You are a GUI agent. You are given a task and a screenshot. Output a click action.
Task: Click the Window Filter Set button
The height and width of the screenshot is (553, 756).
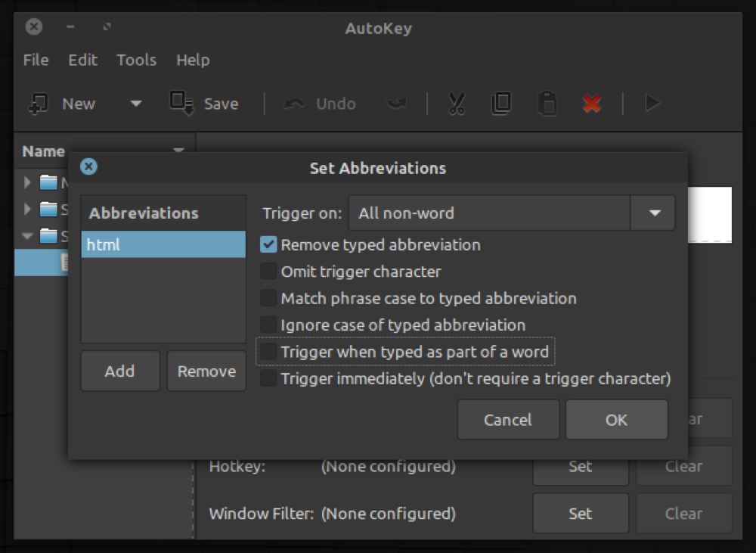tap(581, 513)
